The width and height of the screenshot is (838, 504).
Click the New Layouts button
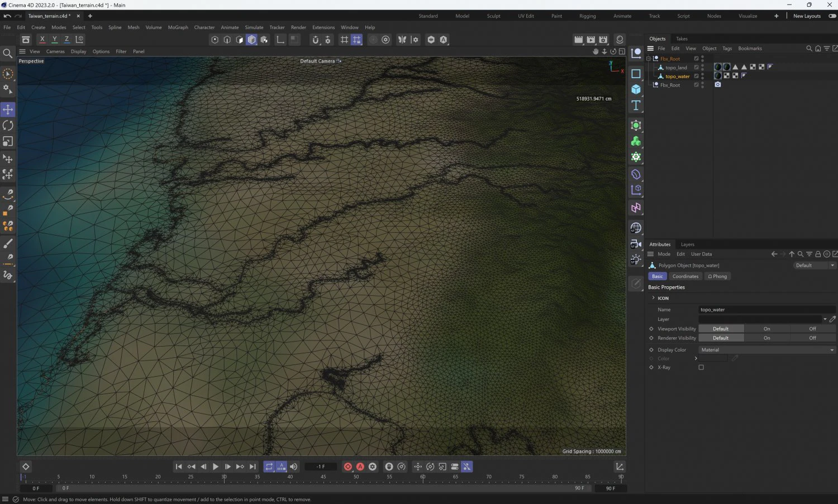click(806, 16)
